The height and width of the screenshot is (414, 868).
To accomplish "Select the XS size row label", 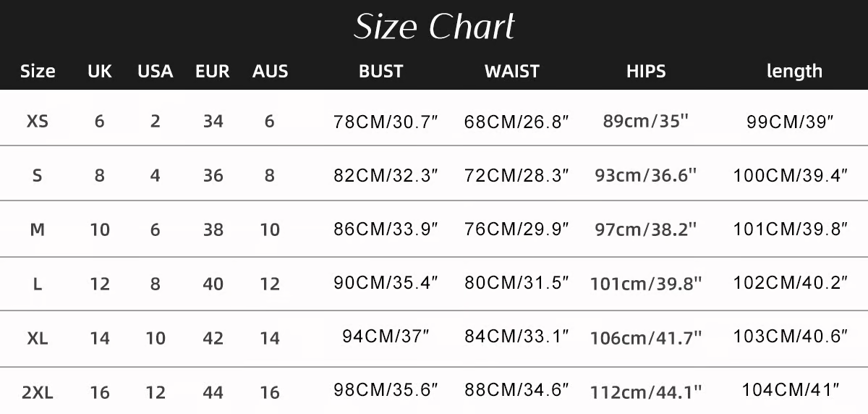I will 38,121.
